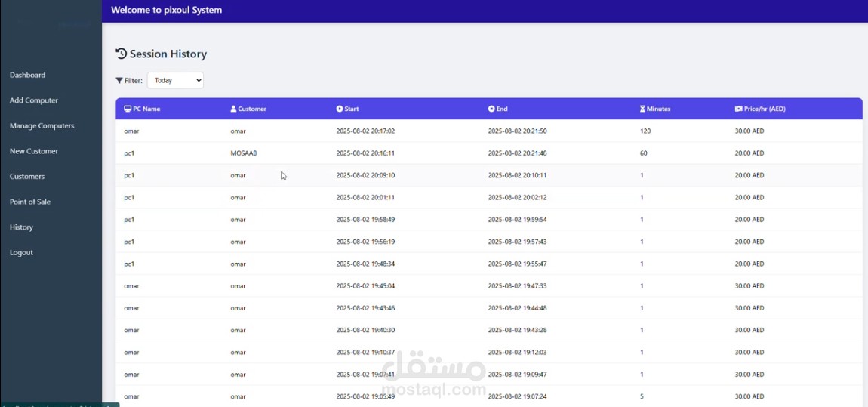Click the play icon beside Start header

[340, 109]
